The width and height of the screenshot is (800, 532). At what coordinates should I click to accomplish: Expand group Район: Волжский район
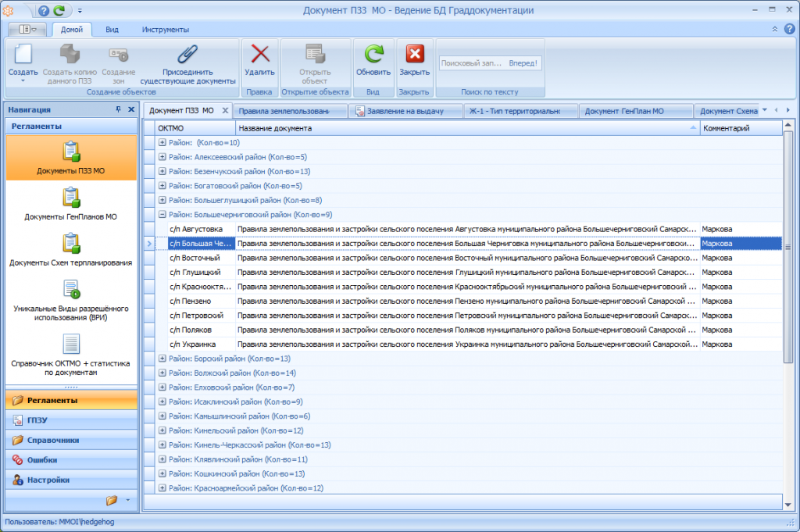tap(162, 373)
